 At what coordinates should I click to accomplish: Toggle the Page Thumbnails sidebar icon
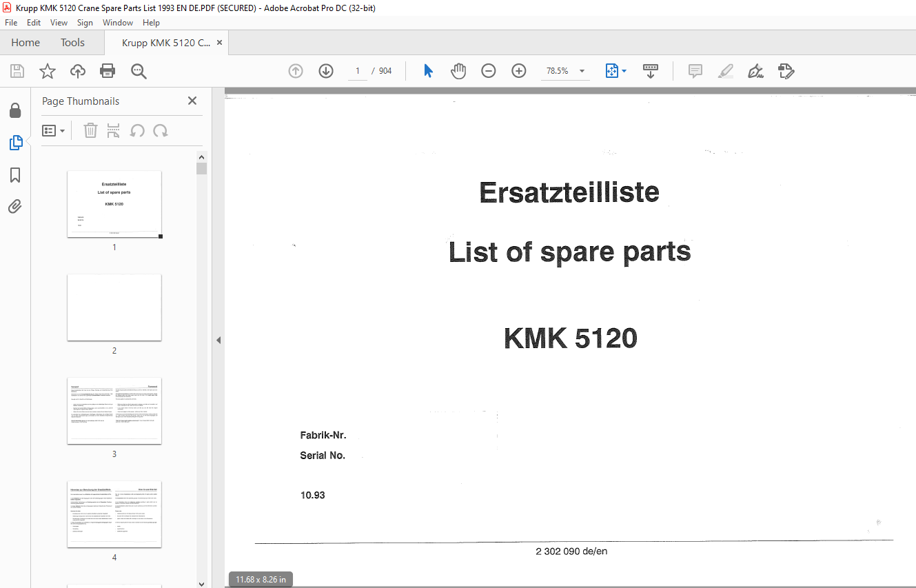[x=15, y=143]
